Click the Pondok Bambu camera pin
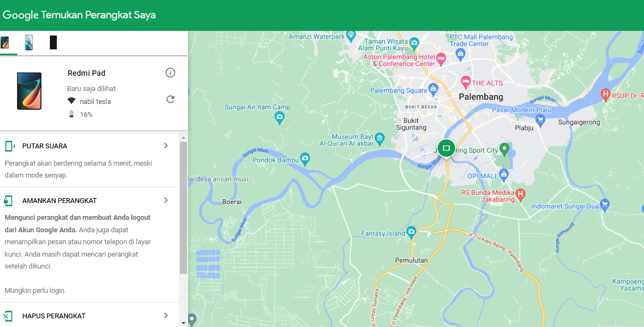Image resolution: width=644 pixels, height=327 pixels. [305, 159]
